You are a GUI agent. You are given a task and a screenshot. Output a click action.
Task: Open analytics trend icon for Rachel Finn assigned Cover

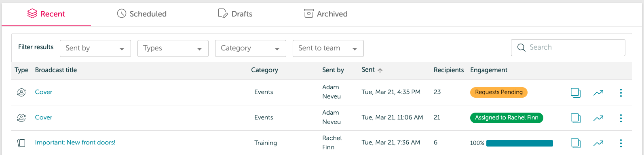coord(598,118)
